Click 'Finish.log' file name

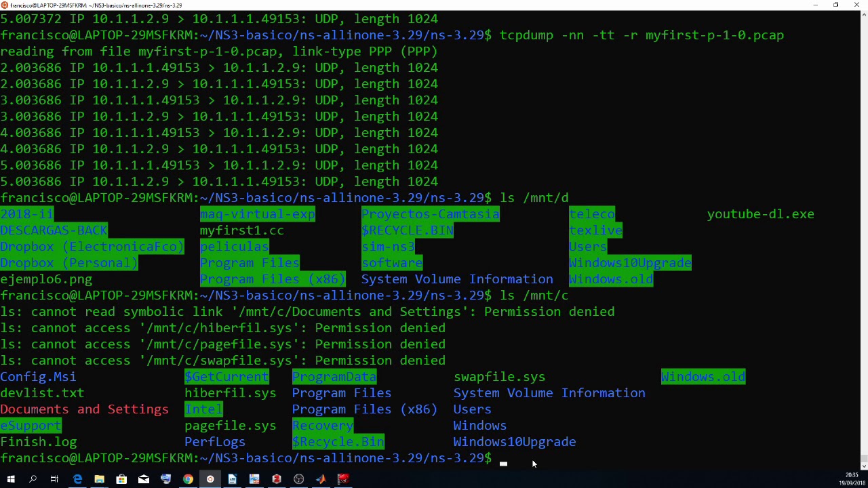[x=38, y=442]
